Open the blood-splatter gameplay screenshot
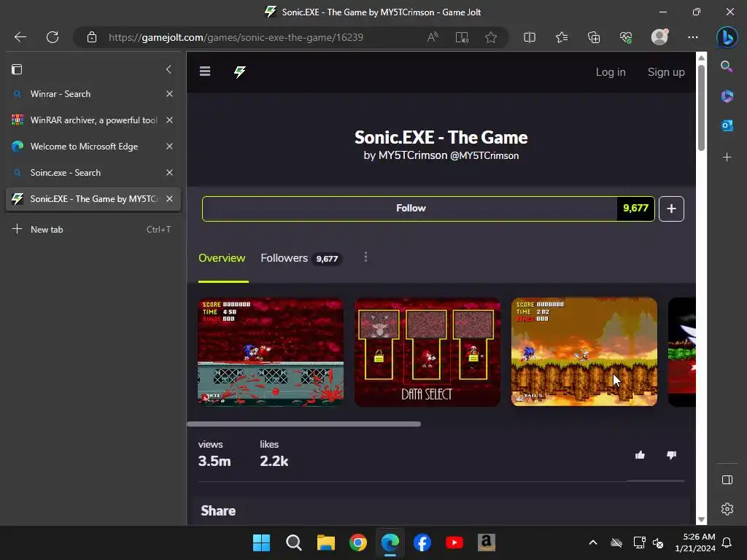The image size is (747, 560). [x=271, y=352]
